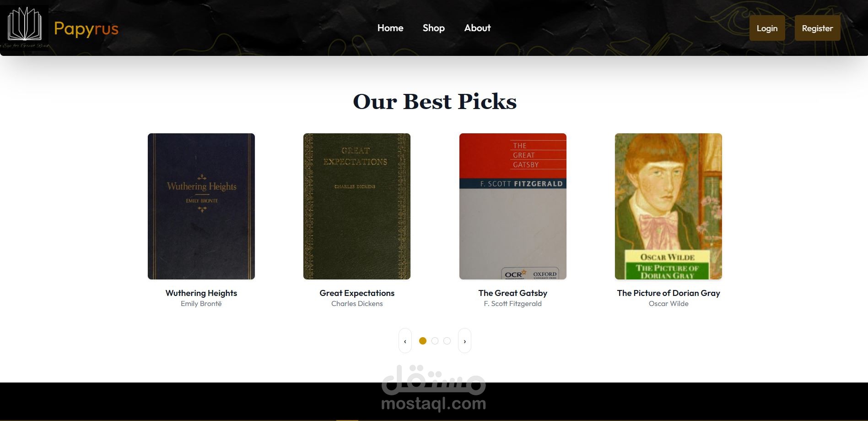The width and height of the screenshot is (868, 421).
Task: Go to previous carousel slide arrow
Action: 405,341
